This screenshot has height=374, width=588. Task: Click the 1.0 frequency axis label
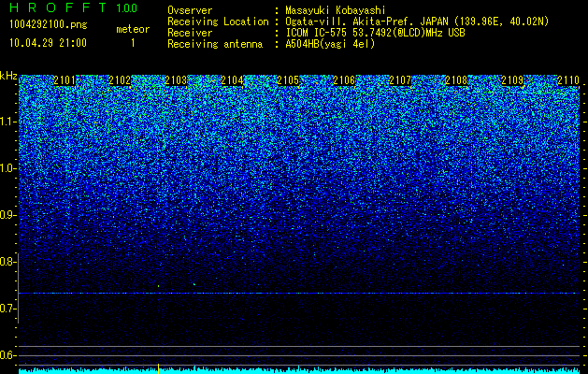(x=7, y=169)
